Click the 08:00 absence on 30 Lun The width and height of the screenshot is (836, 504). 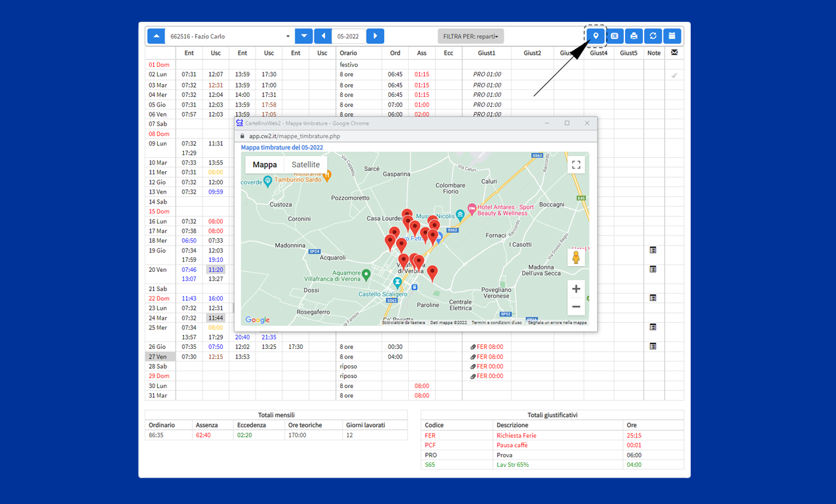tap(422, 386)
